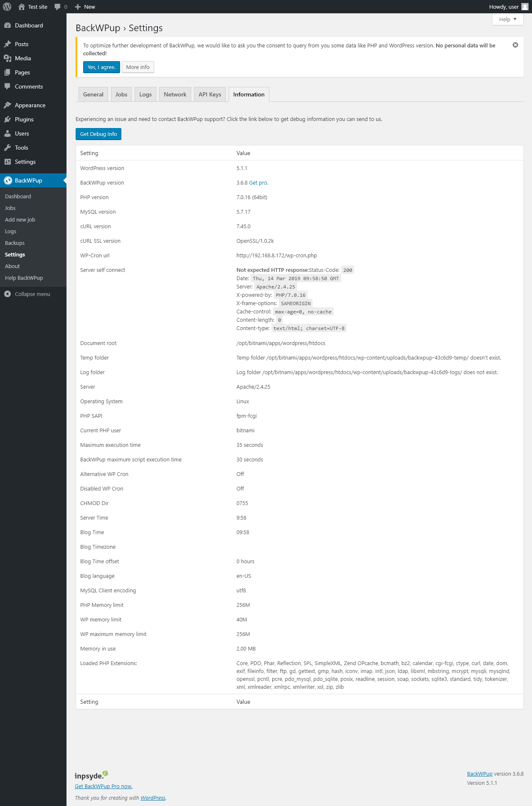Click the Pages icon in sidebar
Image resolution: width=532 pixels, height=806 pixels.
[7, 72]
